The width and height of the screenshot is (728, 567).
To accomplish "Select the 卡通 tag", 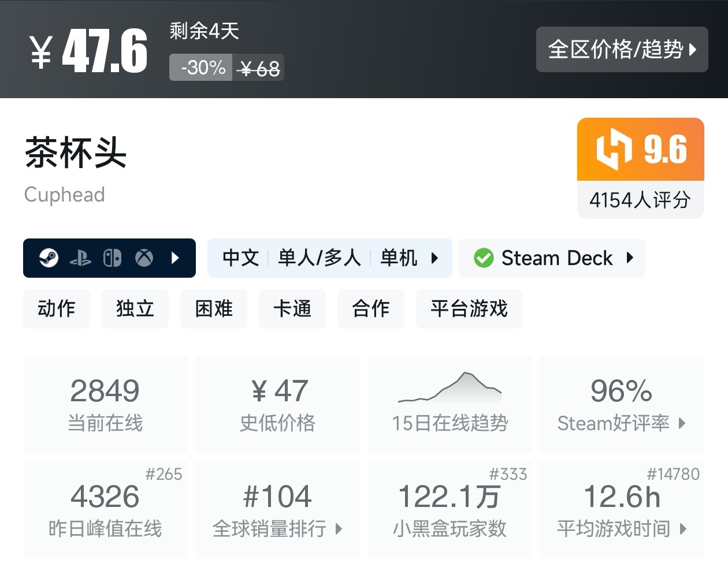I will (x=292, y=308).
